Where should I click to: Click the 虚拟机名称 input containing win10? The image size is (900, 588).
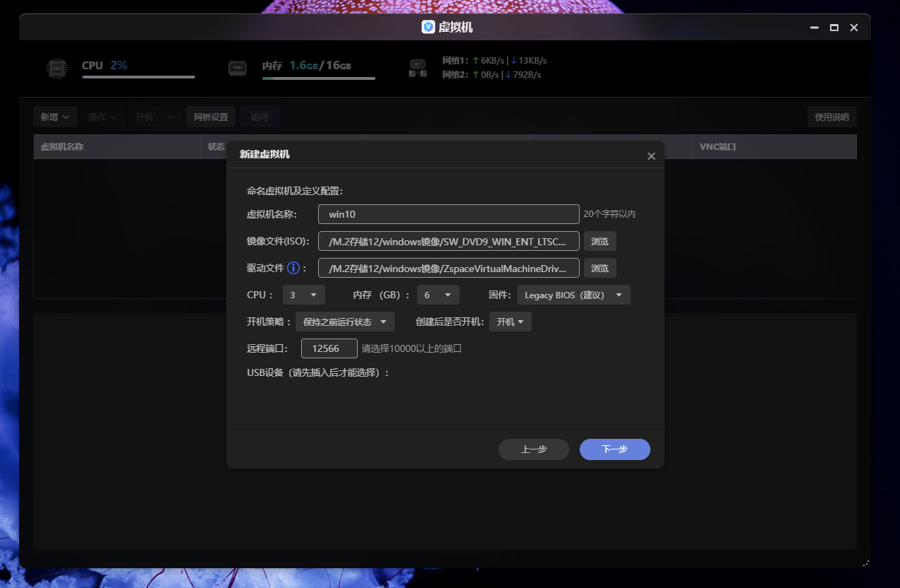pyautogui.click(x=448, y=213)
